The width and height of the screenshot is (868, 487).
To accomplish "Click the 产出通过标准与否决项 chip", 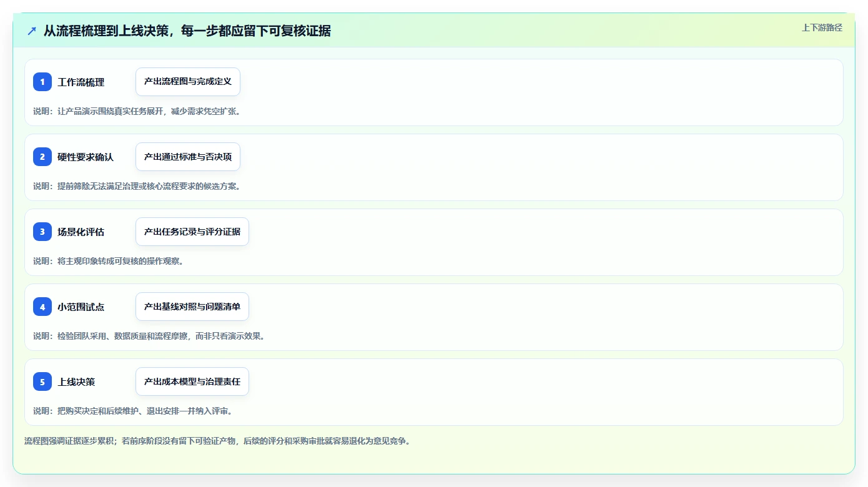I will point(188,157).
